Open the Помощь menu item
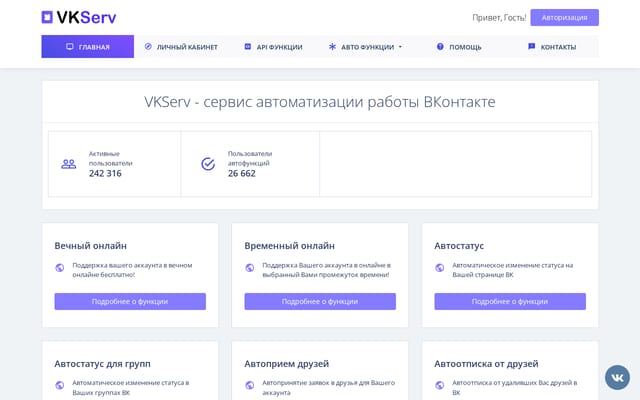The height and width of the screenshot is (400, 640). (x=459, y=47)
